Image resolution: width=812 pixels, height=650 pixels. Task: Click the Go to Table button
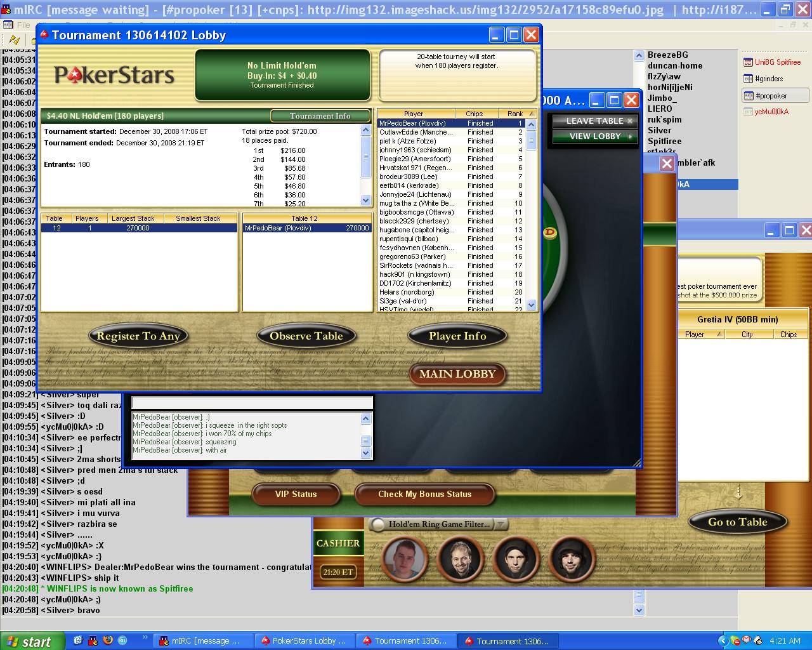738,522
